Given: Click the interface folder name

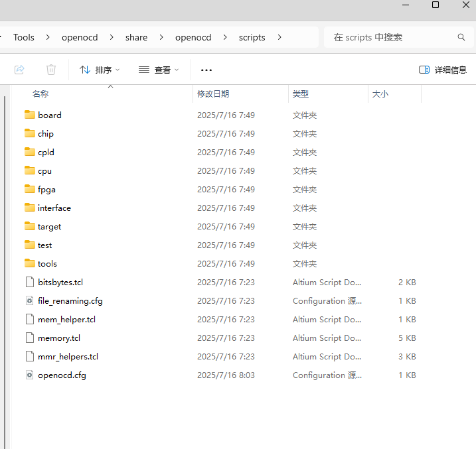Looking at the screenshot, I should click(x=54, y=208).
